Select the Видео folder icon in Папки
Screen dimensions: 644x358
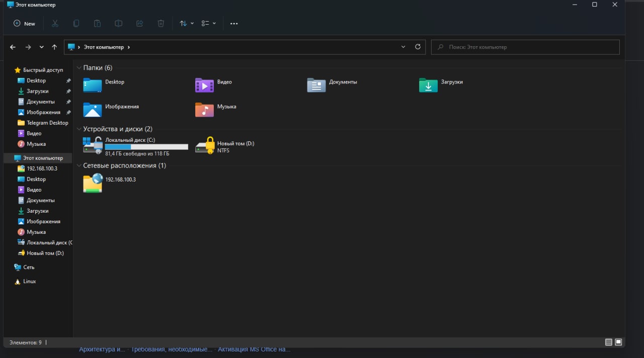point(204,85)
